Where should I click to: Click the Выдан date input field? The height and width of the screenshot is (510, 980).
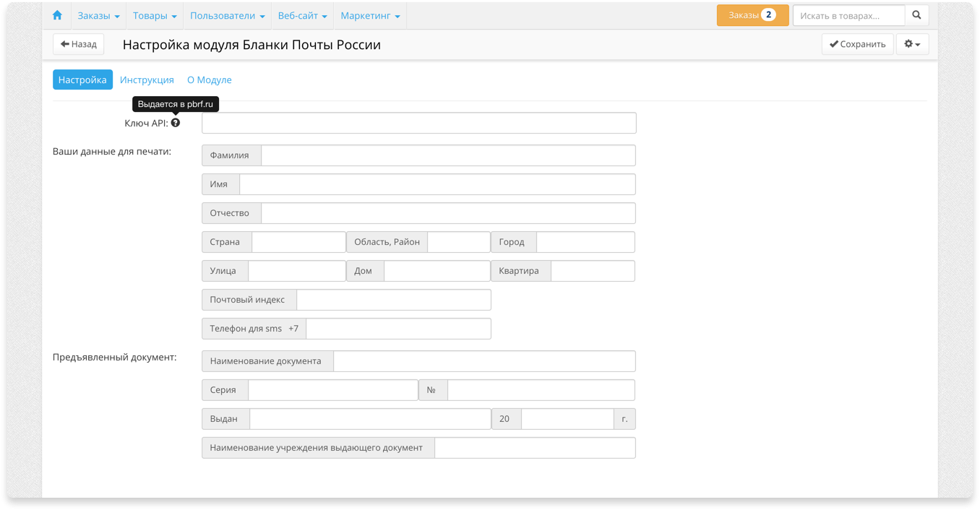coord(370,419)
